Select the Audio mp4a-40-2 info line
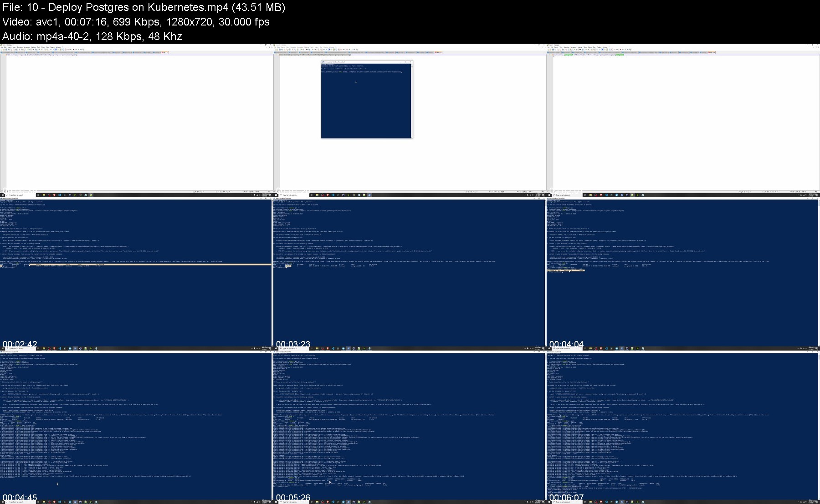The image size is (820, 504). click(x=92, y=36)
